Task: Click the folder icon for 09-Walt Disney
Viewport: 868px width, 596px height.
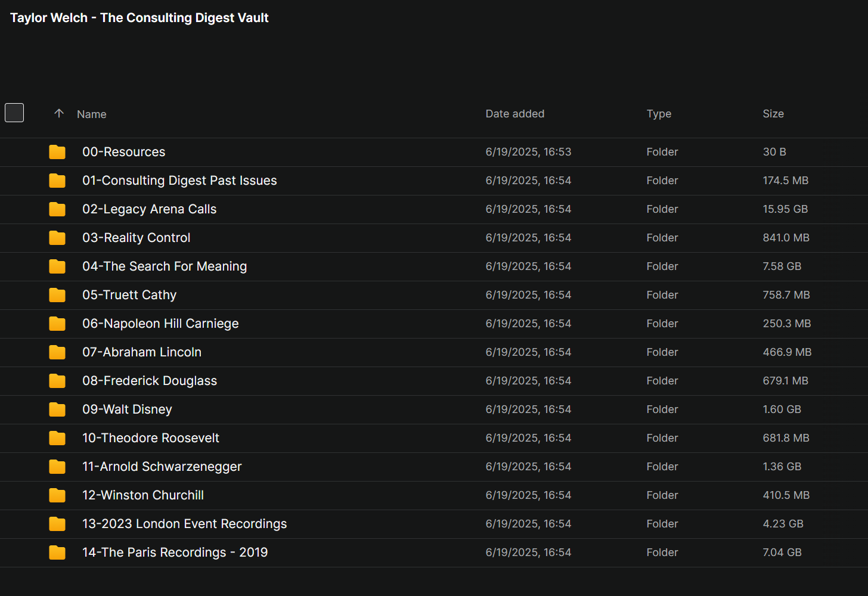Action: click(57, 409)
